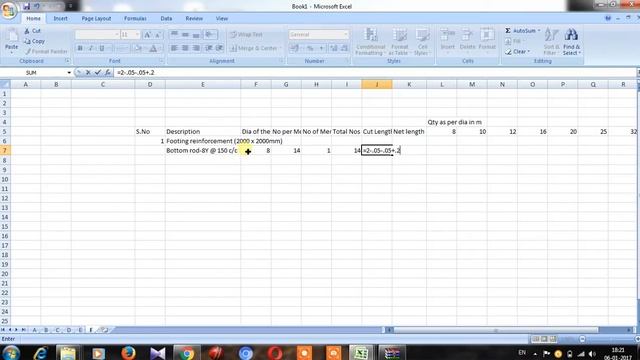640x360 pixels.
Task: Open Google Chrome from the taskbar
Action: [x=187, y=353]
